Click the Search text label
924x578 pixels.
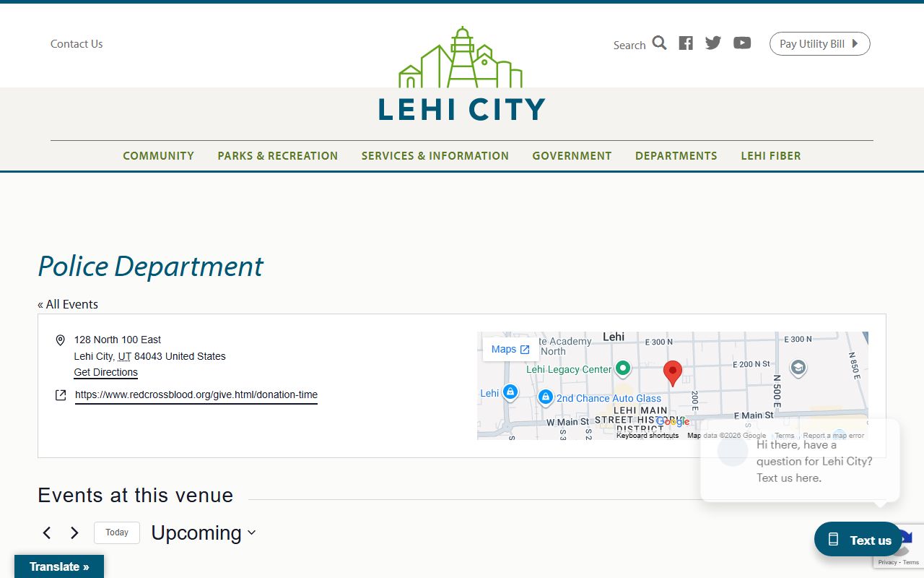[629, 45]
